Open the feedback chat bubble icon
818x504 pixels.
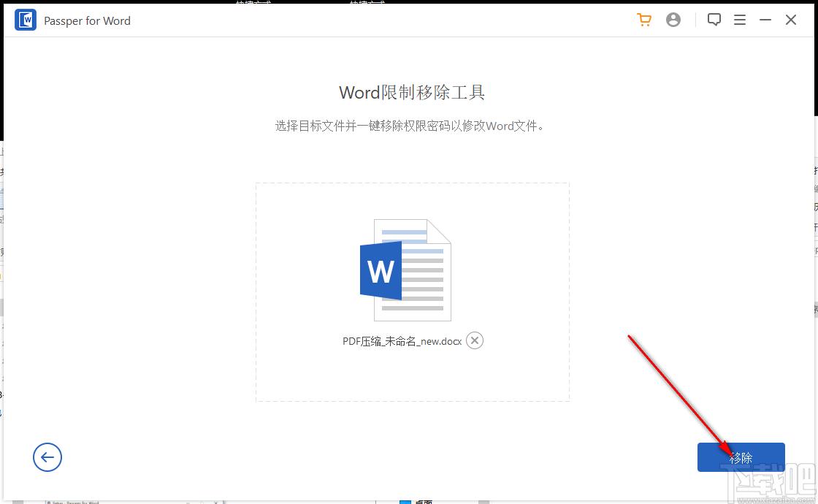[x=714, y=20]
